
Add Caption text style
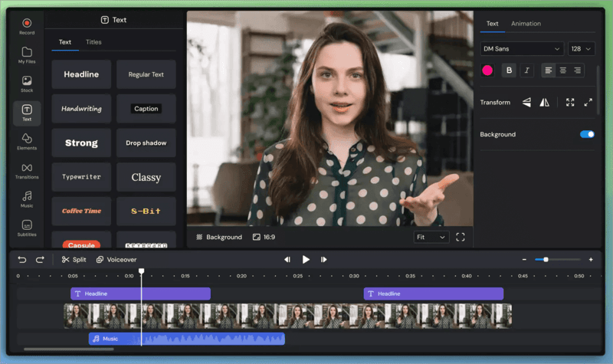coord(146,109)
